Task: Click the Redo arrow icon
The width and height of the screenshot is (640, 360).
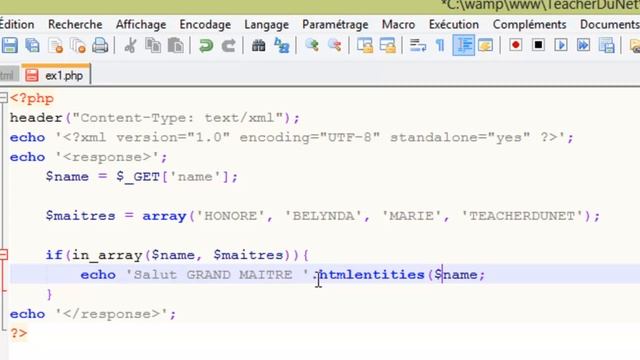Action: [x=229, y=45]
